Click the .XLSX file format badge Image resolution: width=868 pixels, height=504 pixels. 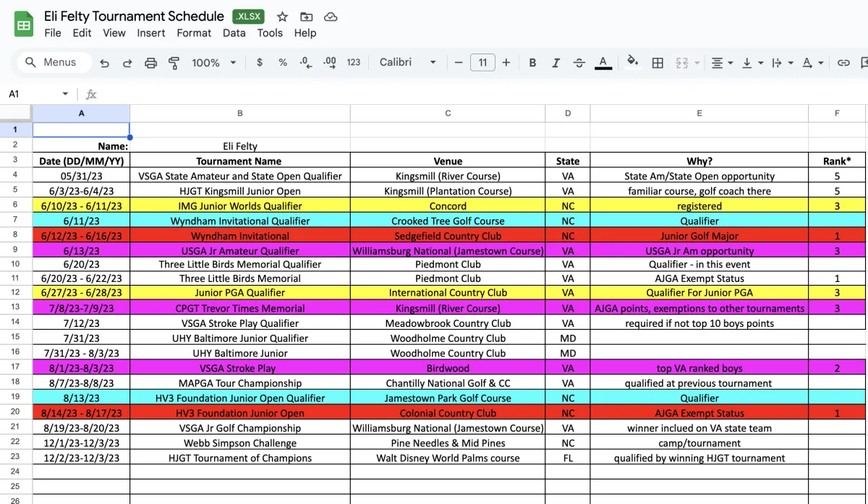(x=249, y=17)
